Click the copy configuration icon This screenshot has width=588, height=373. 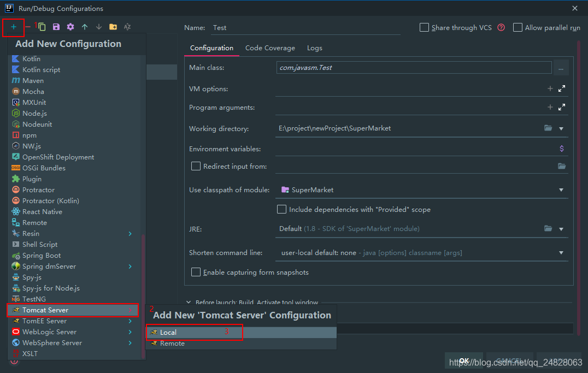point(42,27)
